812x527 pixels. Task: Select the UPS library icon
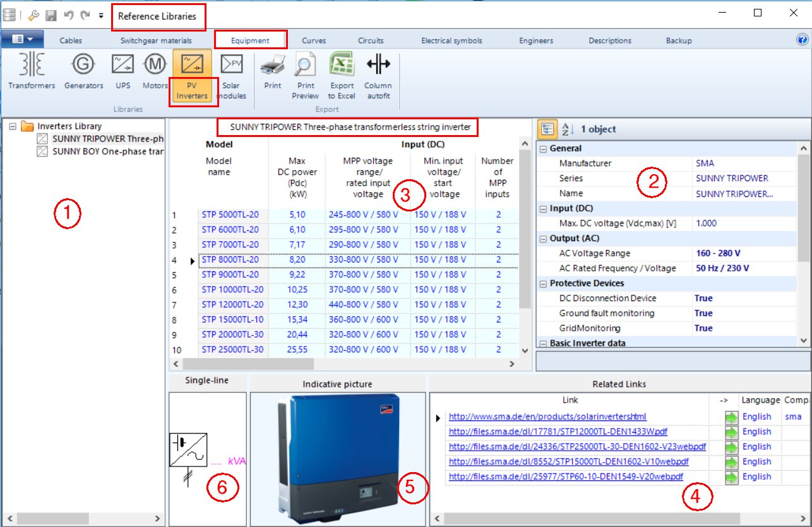pos(122,73)
